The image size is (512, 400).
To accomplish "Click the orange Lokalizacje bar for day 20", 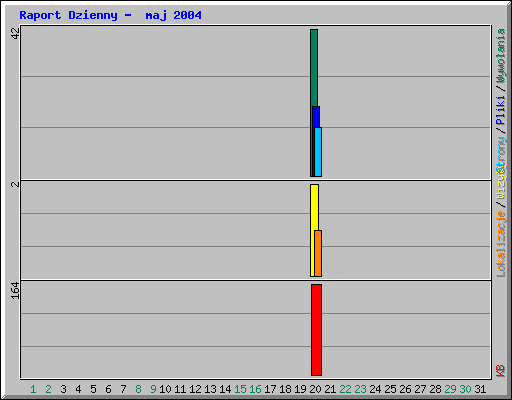I will click(x=318, y=253).
